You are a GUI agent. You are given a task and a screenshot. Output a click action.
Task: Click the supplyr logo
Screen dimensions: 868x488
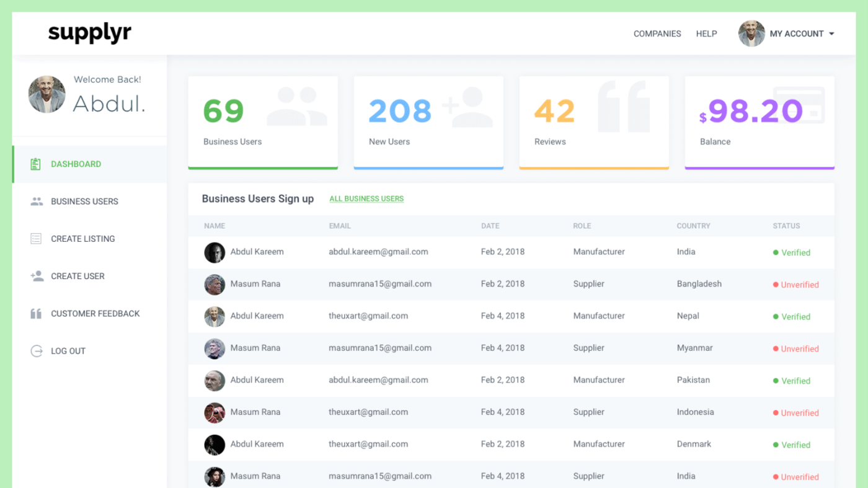coord(90,33)
